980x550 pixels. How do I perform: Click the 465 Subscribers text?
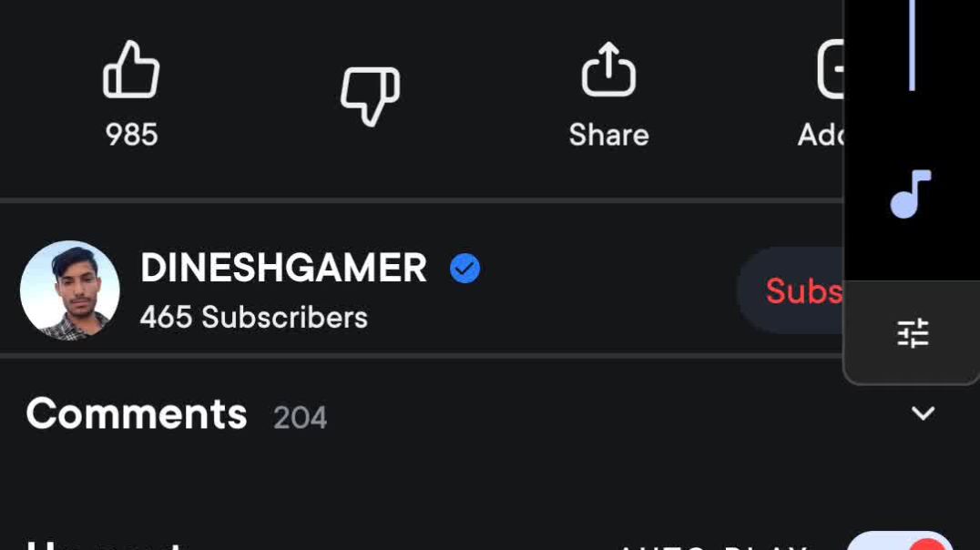253,318
